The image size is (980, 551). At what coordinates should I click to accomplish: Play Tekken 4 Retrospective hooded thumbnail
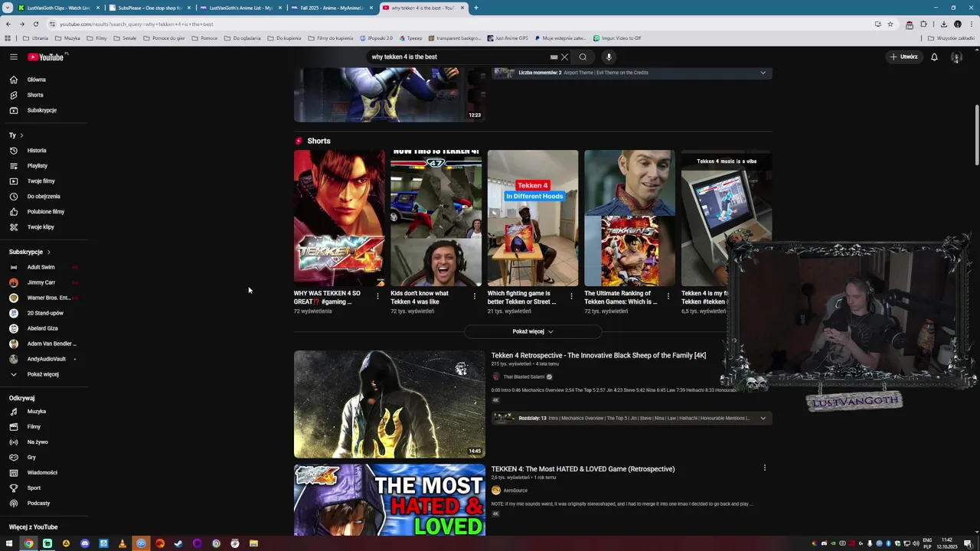[x=389, y=404]
